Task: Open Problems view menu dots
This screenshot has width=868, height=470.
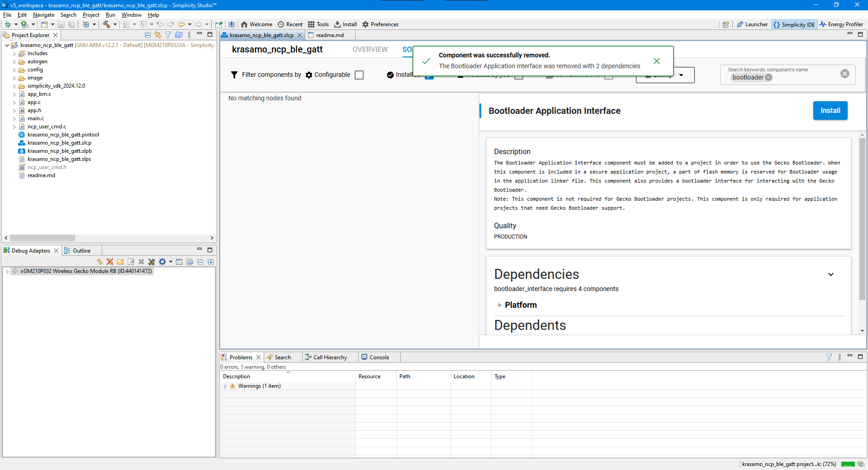Action: pyautogui.click(x=840, y=357)
